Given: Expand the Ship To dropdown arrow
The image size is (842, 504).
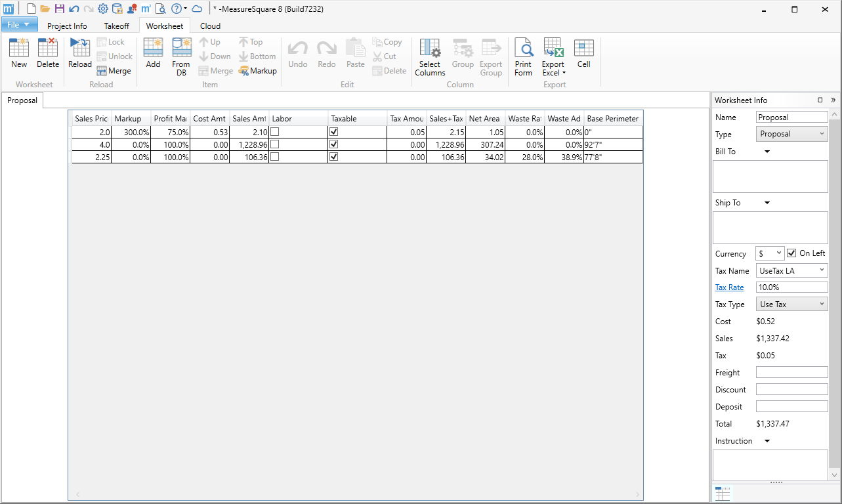Looking at the screenshot, I should tap(767, 203).
